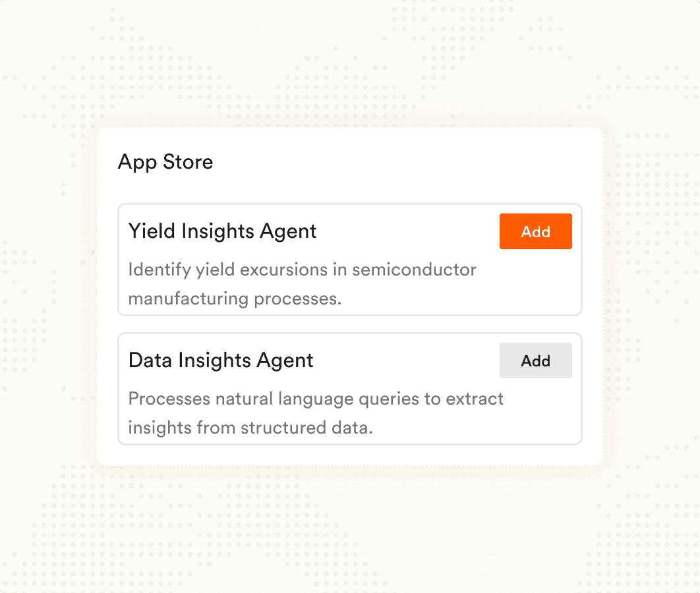
Task: Click the "Processes natural language queries" line
Action: coord(316,399)
